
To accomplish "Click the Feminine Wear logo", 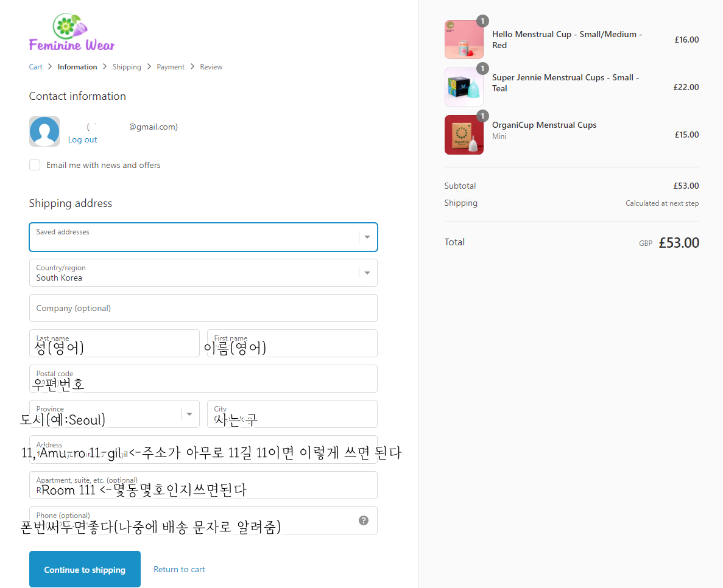I will pyautogui.click(x=72, y=32).
